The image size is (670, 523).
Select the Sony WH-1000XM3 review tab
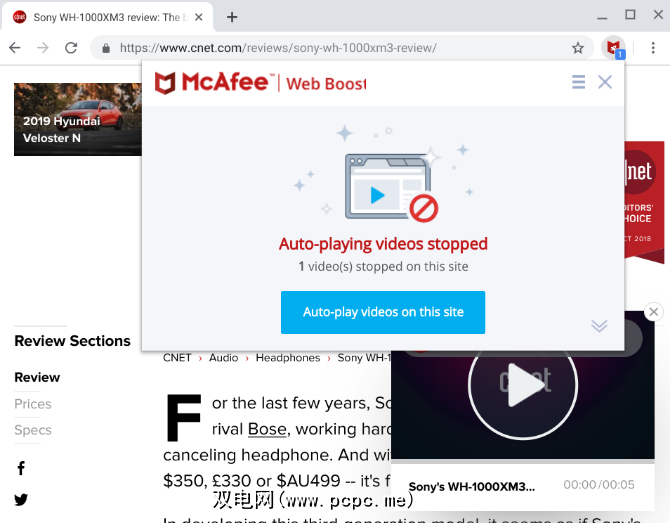(107, 17)
